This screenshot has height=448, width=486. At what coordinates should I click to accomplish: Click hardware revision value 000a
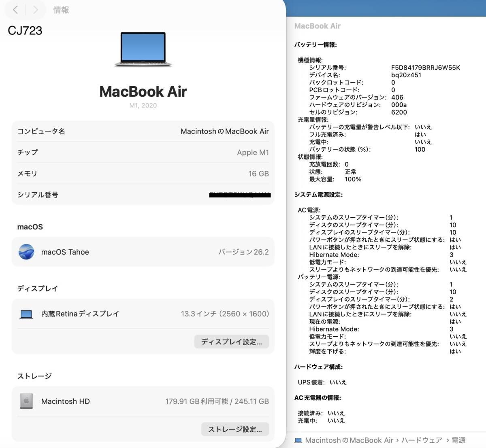pos(399,104)
